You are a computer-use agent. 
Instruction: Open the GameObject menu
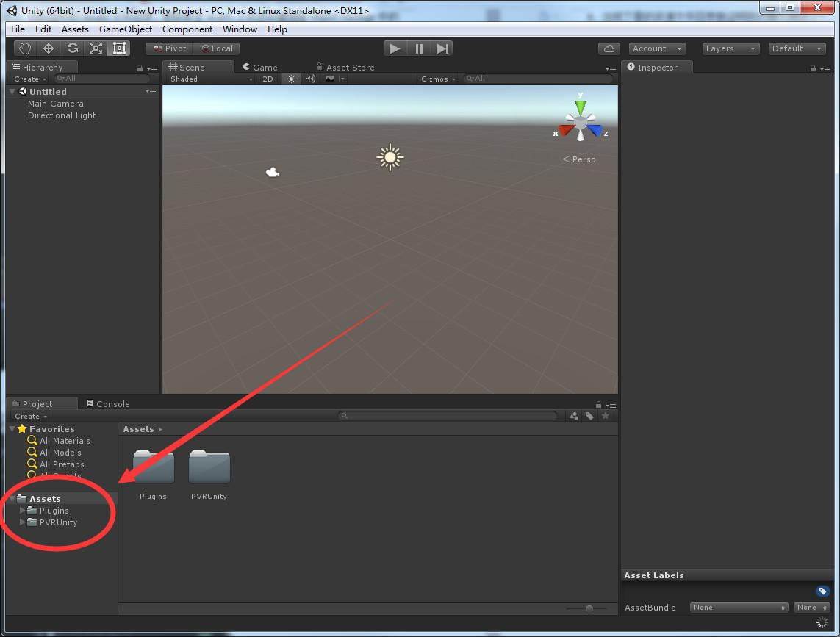[126, 29]
